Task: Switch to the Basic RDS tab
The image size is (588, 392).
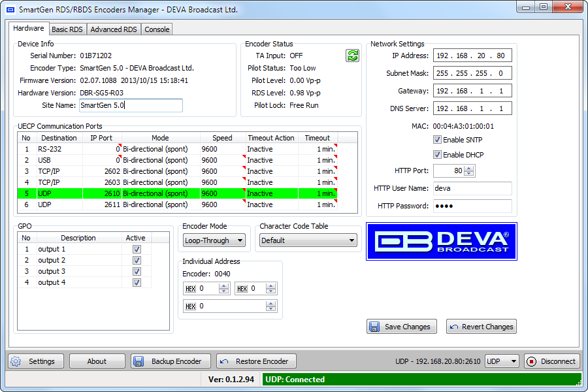Action: (x=67, y=29)
